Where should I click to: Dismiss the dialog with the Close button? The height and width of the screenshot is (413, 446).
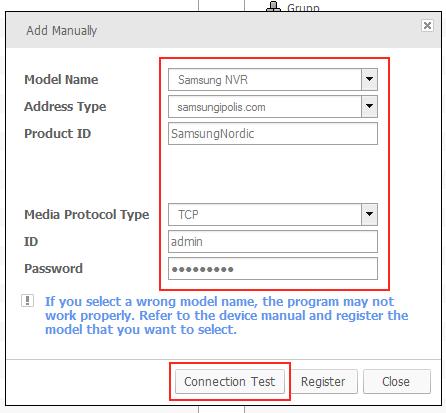click(396, 381)
